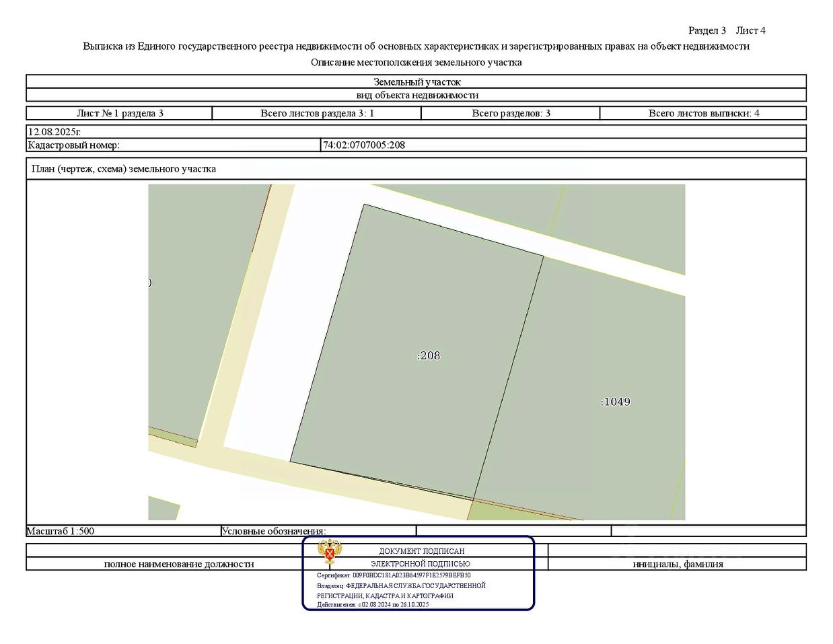Click the 'ДОКУМЕНТ ПОДПИСАН' stamp line
The image size is (833, 644).
pos(422,551)
